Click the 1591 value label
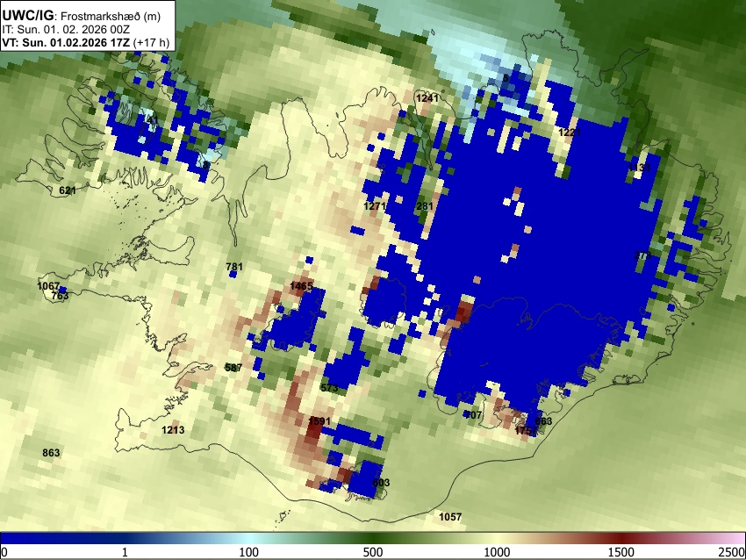The height and width of the screenshot is (560, 746). (319, 421)
